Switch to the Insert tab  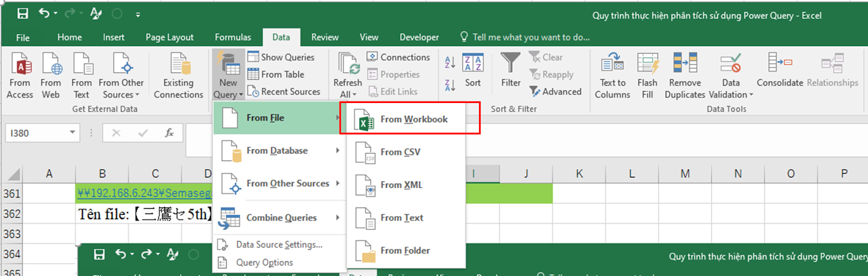click(x=113, y=37)
